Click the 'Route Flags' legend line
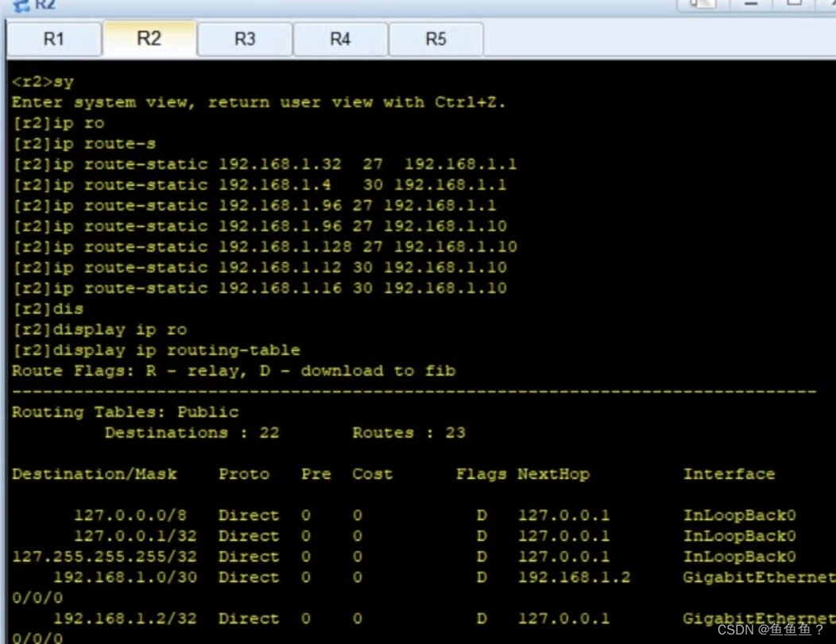836x644 pixels. click(234, 371)
